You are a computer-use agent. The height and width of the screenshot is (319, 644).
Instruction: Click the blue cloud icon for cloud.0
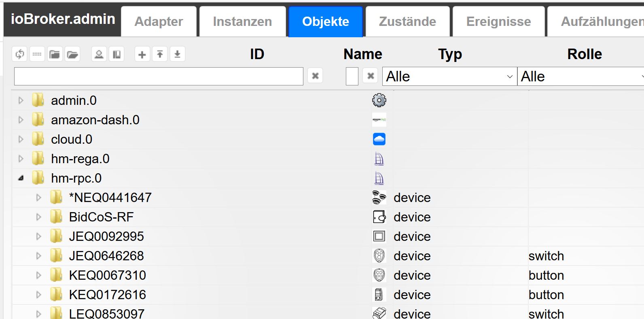(x=379, y=139)
